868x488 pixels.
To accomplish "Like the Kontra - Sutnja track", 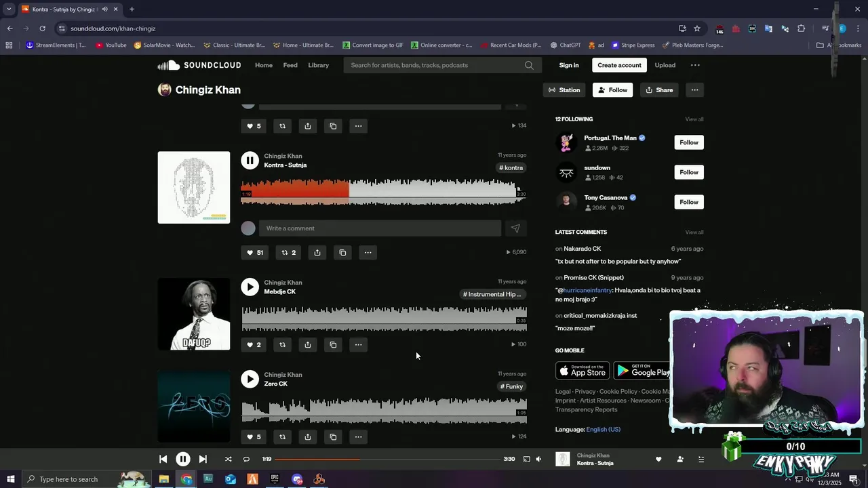I will click(x=255, y=253).
